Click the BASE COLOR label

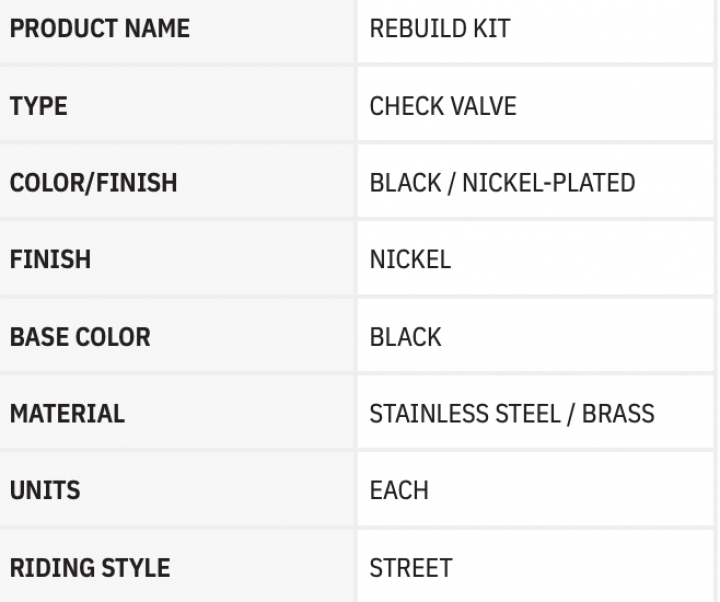(80, 337)
